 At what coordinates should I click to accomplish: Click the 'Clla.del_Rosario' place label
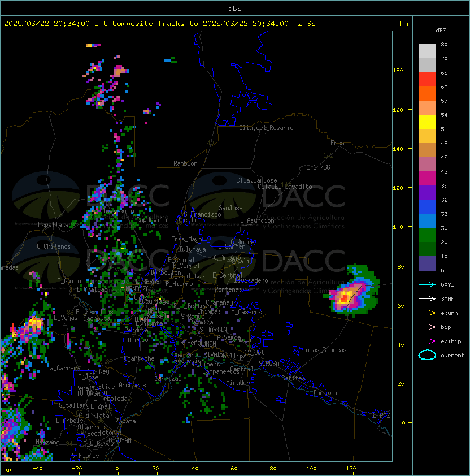click(266, 128)
